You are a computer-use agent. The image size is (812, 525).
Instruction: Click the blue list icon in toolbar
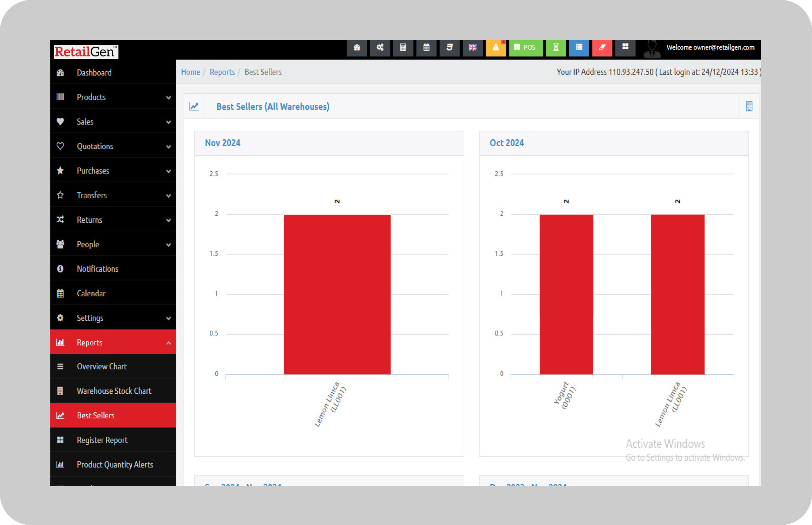(579, 47)
